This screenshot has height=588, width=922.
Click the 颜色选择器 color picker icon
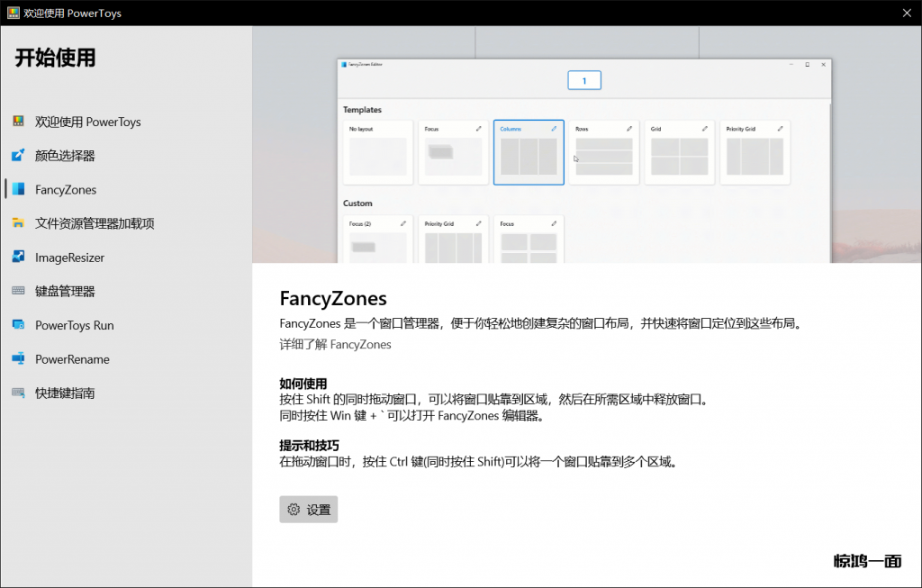point(18,156)
